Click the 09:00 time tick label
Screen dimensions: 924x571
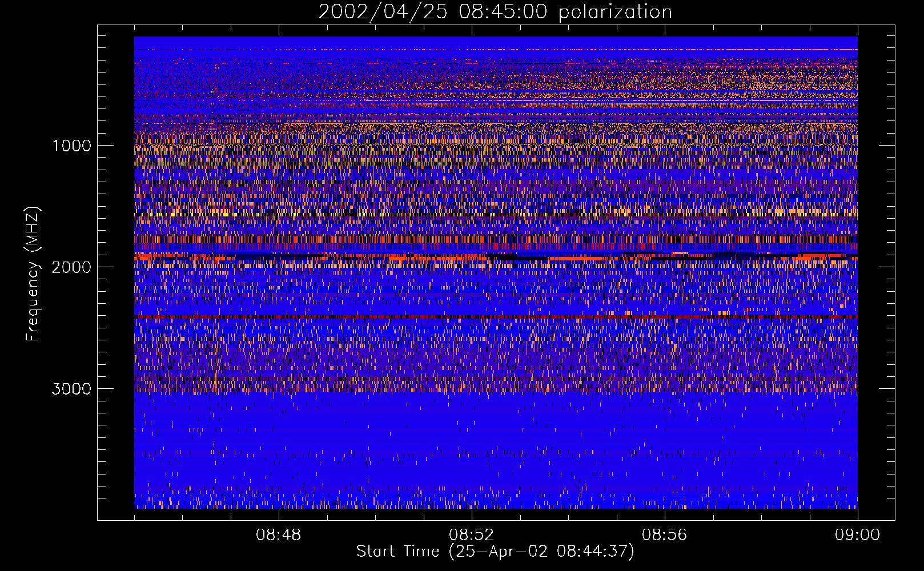tap(858, 535)
